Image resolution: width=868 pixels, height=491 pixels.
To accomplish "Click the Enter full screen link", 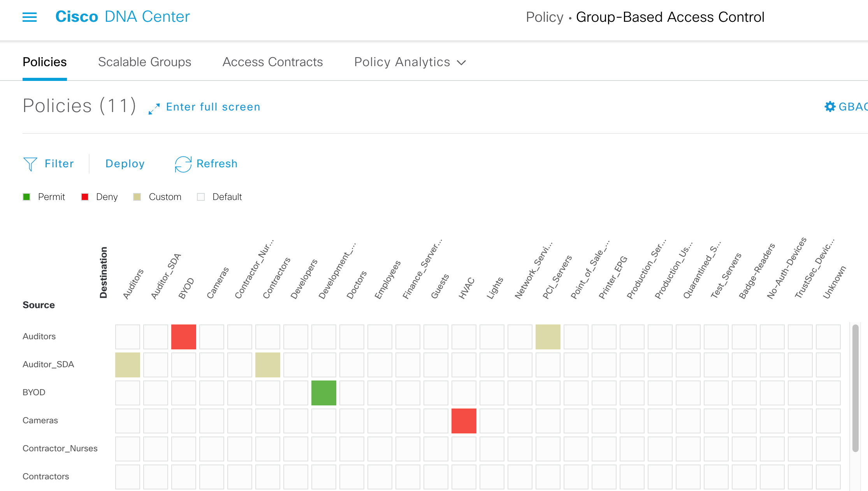I will [213, 107].
